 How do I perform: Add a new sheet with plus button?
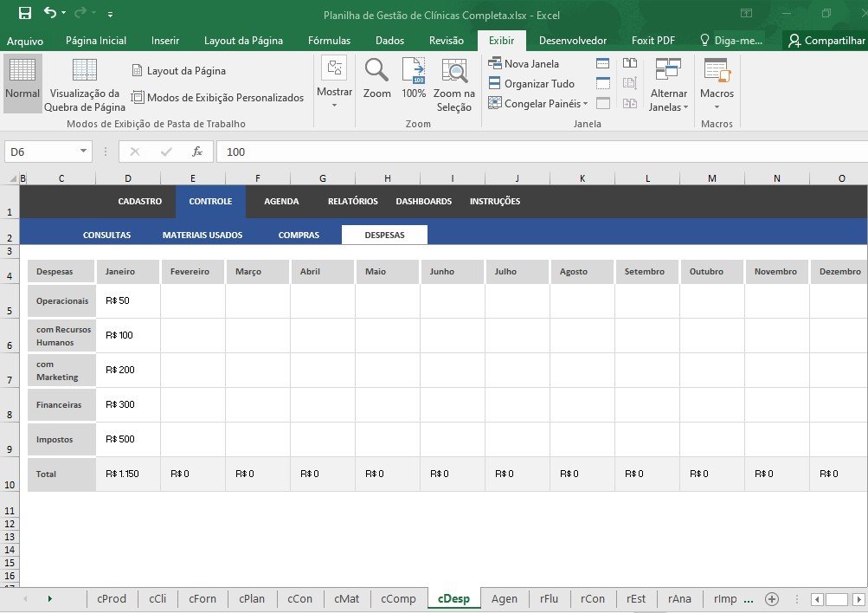click(772, 599)
